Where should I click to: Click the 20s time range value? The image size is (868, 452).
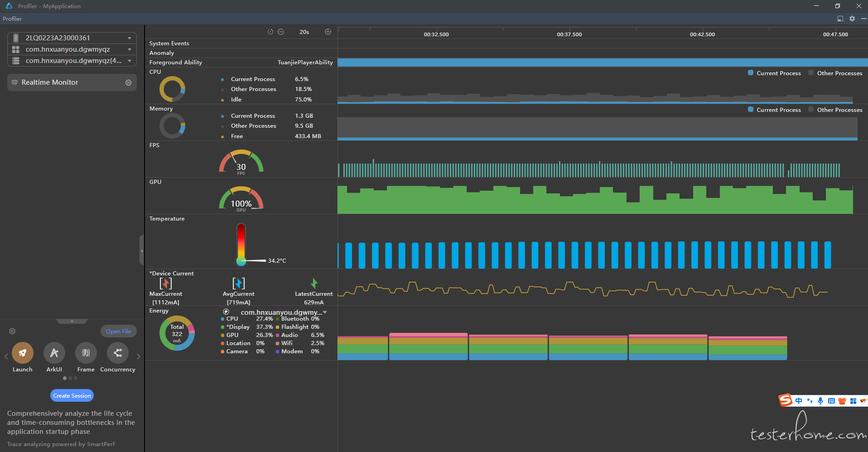pos(304,32)
